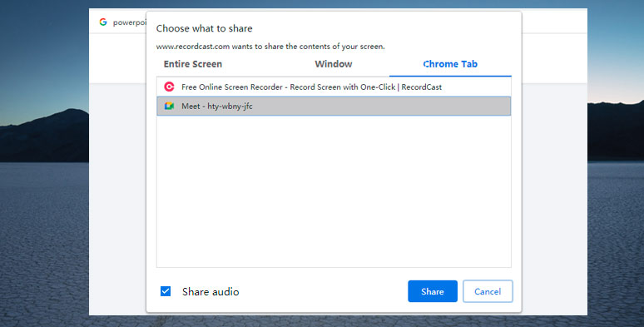Image resolution: width=644 pixels, height=327 pixels.
Task: Click the Share button
Action: point(433,291)
